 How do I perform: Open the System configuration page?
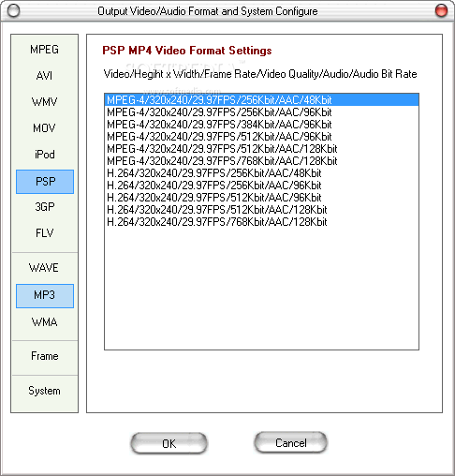click(x=44, y=391)
